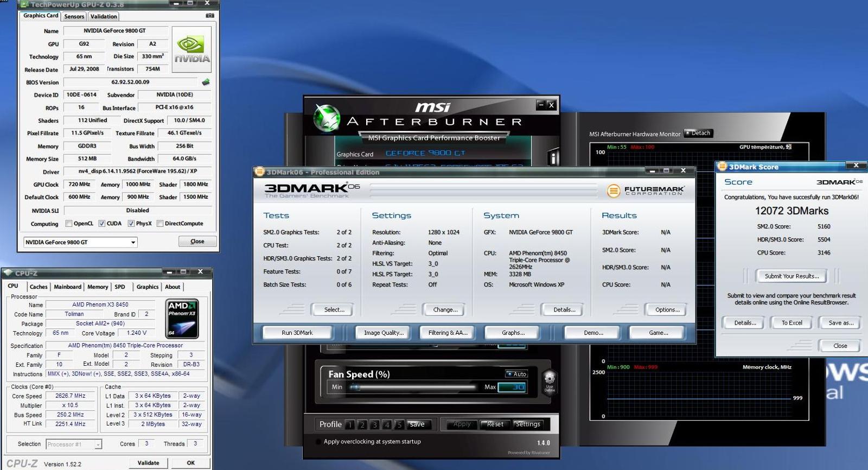Click the MSI Afterburner dragon logo
The image size is (868, 470).
tap(327, 118)
